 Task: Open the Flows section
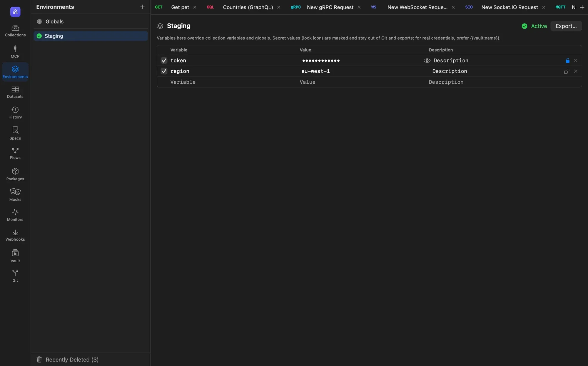pos(15,153)
